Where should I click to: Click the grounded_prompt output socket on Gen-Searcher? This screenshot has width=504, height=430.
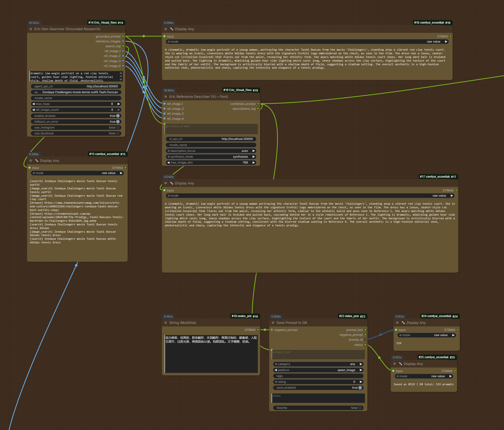(x=123, y=36)
